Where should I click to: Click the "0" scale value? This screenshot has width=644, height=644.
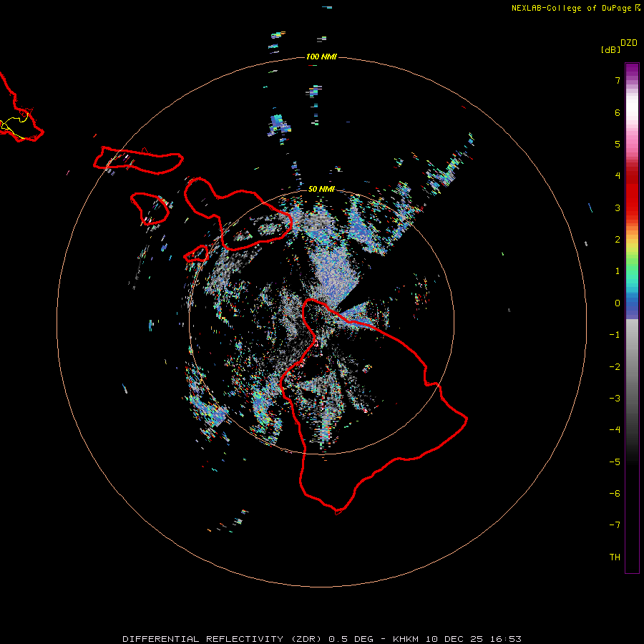[x=618, y=303]
